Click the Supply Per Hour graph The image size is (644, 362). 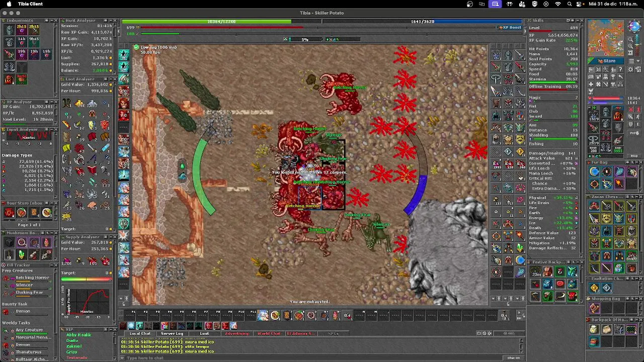(x=88, y=302)
